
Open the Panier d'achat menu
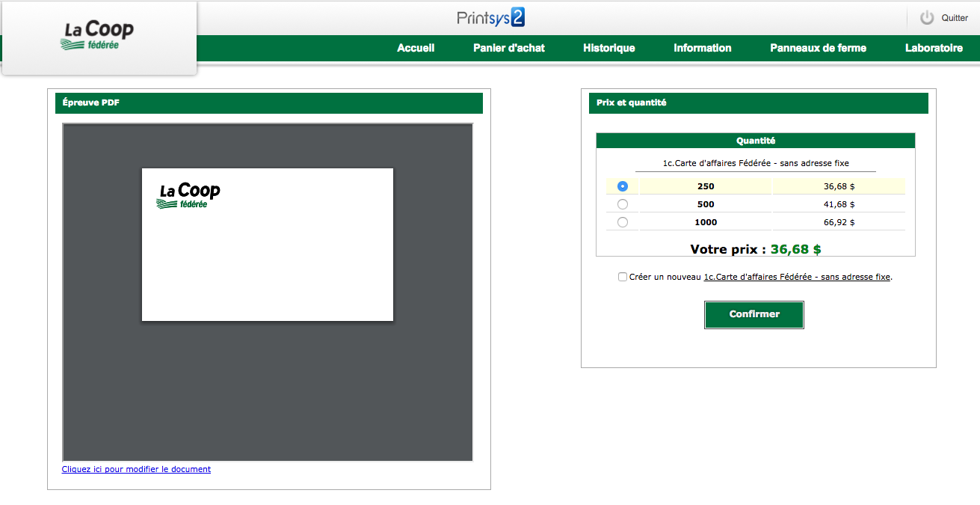(x=509, y=48)
